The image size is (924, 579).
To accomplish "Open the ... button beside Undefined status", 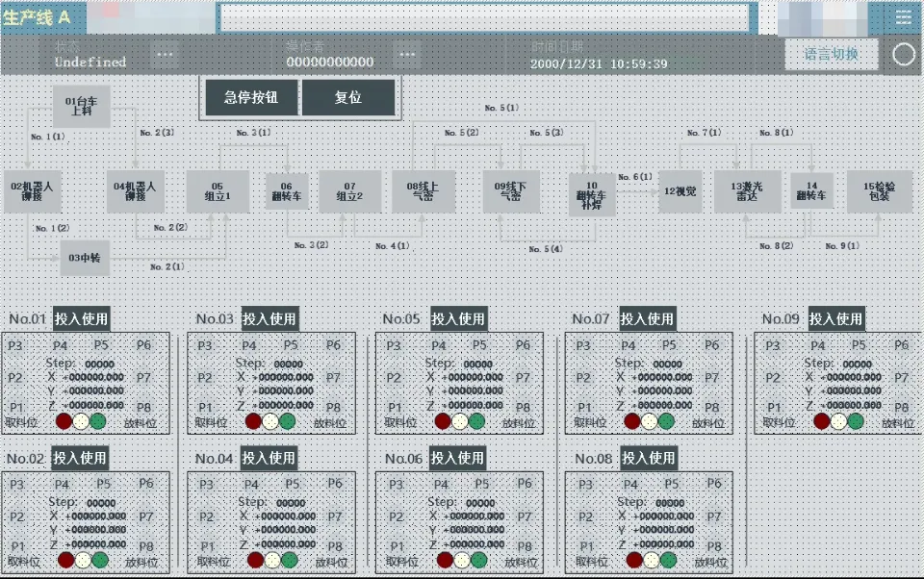I will (x=165, y=55).
